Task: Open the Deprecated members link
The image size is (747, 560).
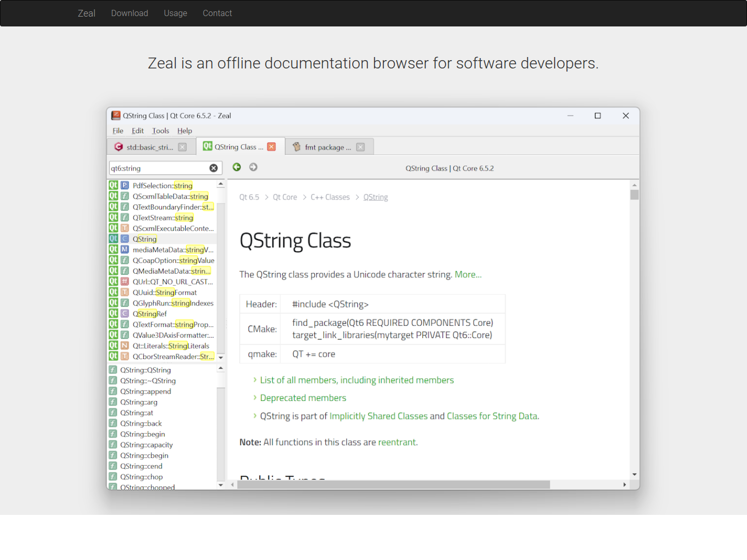Action: 303,398
